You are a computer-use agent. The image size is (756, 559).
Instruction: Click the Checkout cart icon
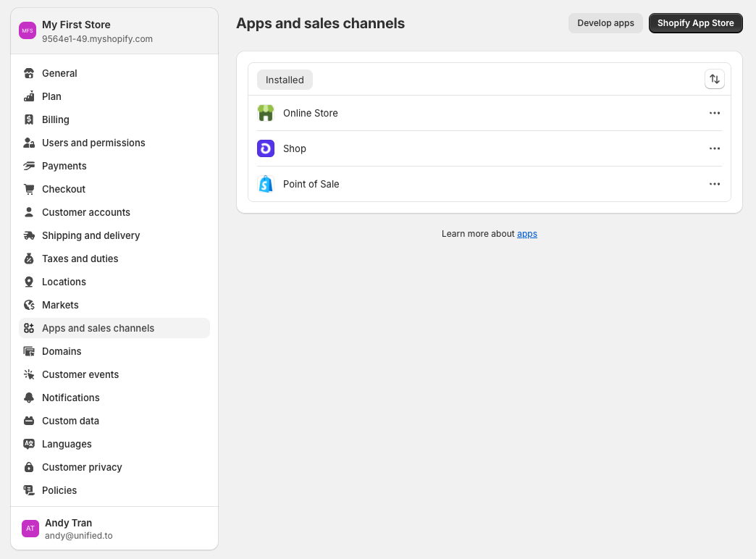(x=29, y=189)
